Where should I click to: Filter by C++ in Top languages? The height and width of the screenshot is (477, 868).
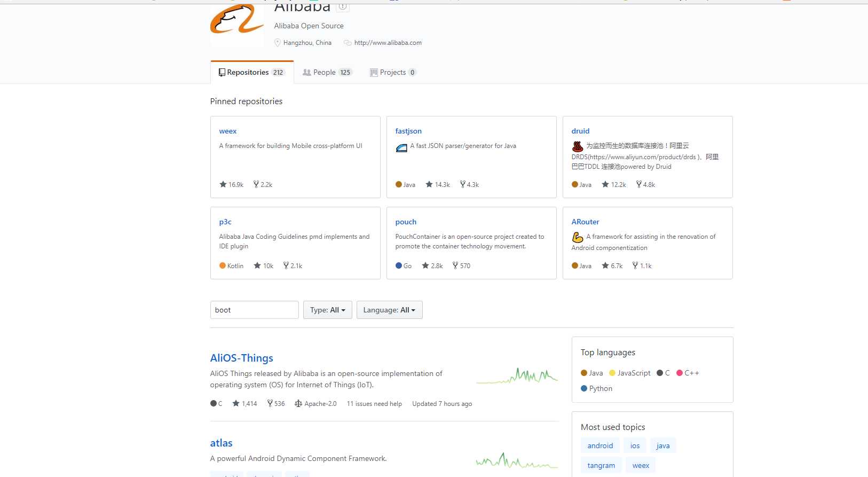pos(688,373)
